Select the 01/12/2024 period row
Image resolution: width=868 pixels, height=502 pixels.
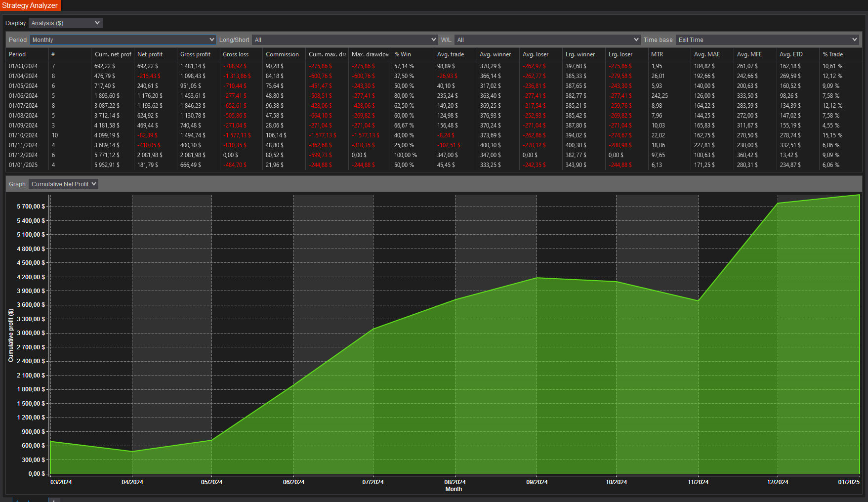click(x=434, y=155)
